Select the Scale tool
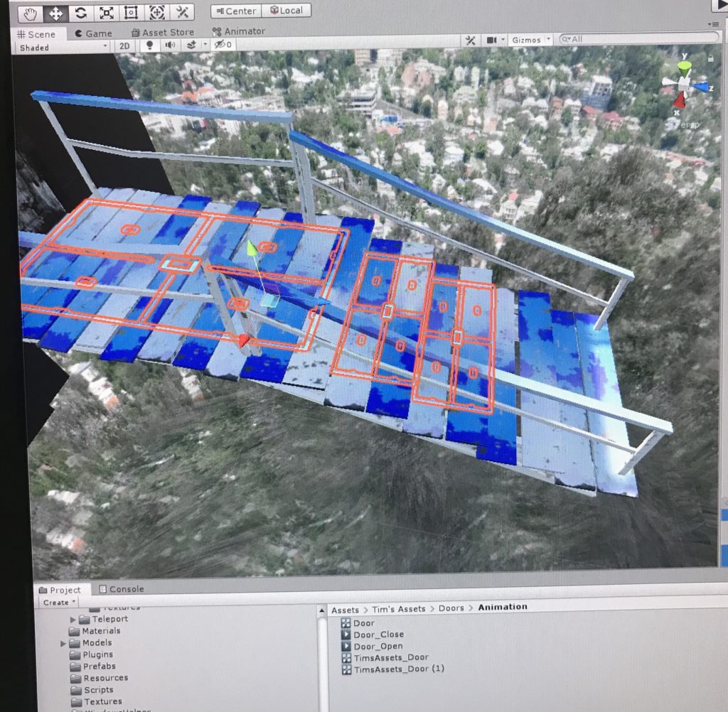 [x=107, y=13]
